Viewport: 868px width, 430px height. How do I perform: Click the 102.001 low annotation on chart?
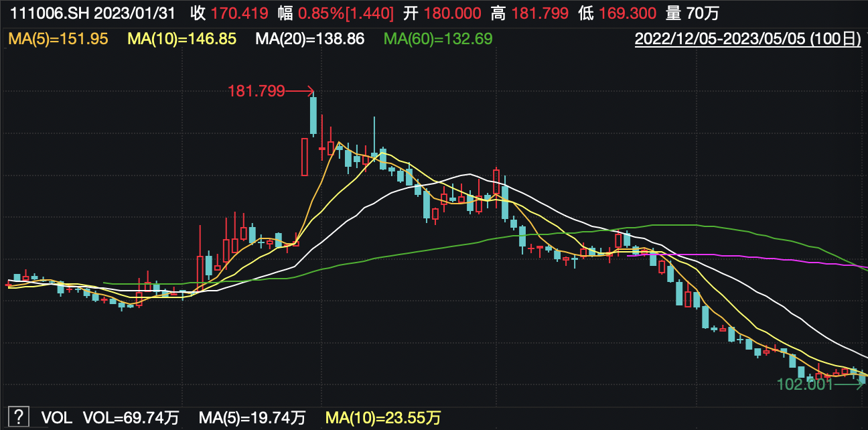805,384
